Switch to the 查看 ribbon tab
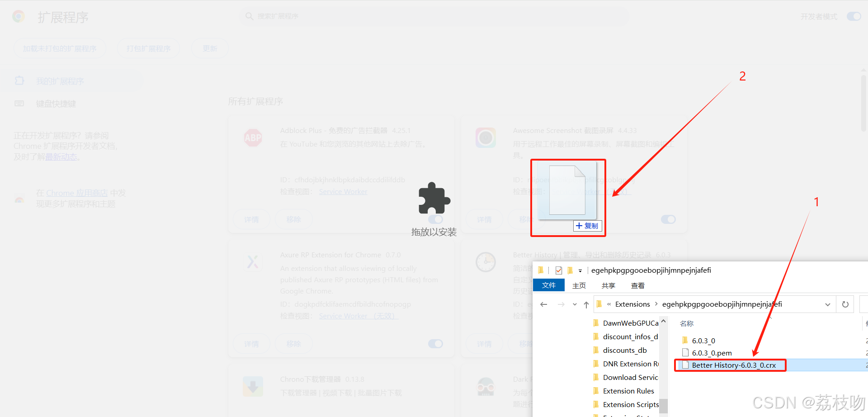This screenshot has height=417, width=868. click(638, 285)
